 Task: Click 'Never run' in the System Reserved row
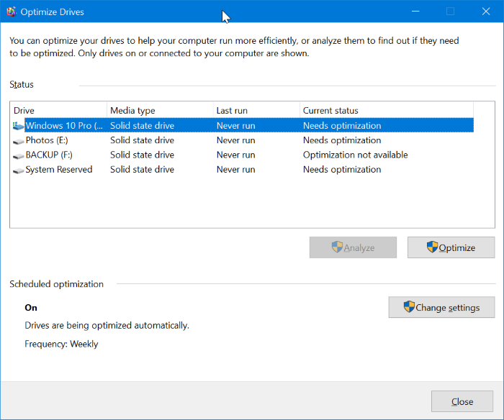pyautogui.click(x=235, y=169)
